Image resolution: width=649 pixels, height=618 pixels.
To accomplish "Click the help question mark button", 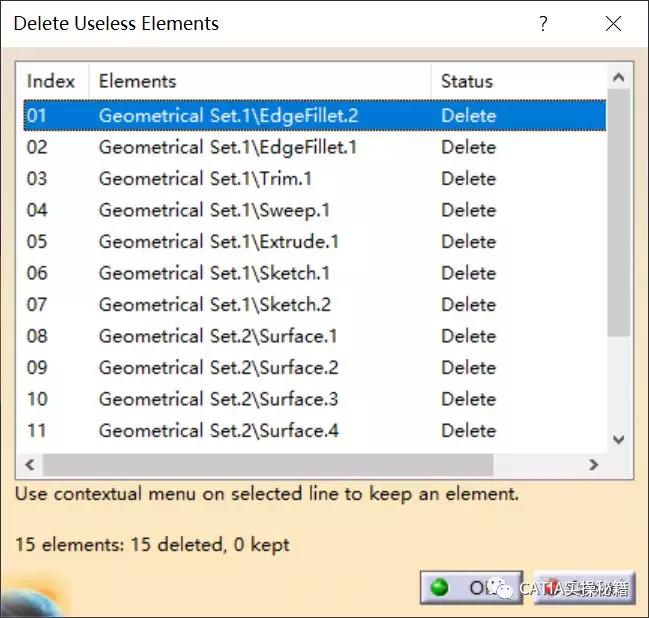I will (543, 24).
